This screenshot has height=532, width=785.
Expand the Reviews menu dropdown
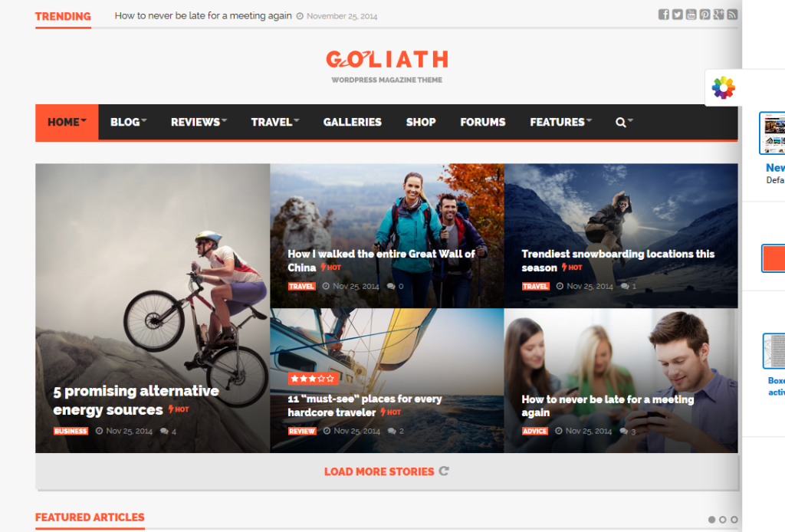pos(199,122)
